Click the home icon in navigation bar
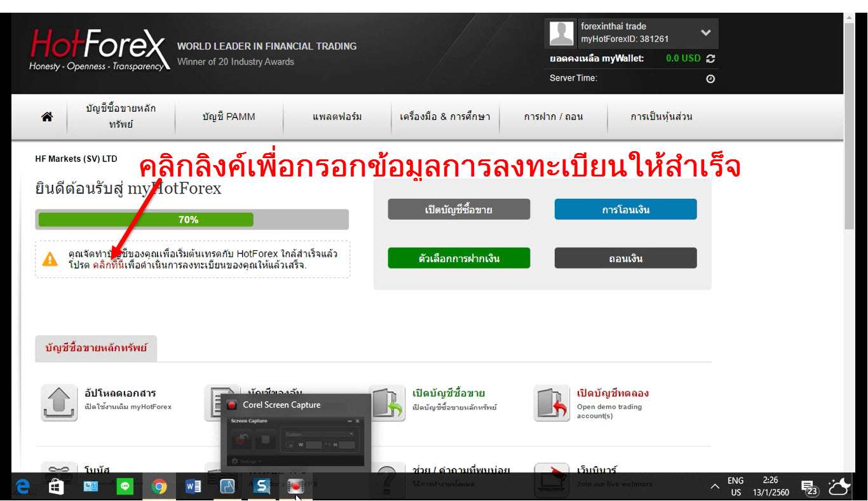The width and height of the screenshot is (868, 501). coord(46,117)
